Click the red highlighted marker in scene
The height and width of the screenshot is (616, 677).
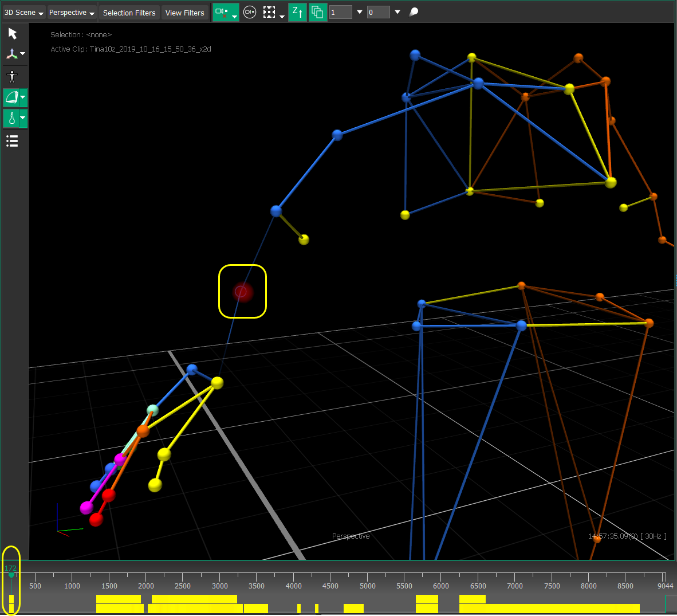click(242, 292)
